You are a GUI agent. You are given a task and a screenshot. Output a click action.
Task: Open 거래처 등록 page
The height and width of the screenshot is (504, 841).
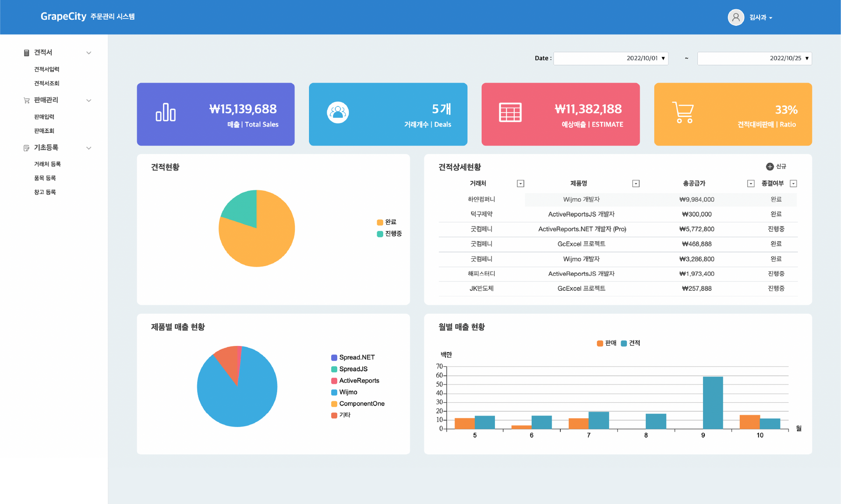47,164
